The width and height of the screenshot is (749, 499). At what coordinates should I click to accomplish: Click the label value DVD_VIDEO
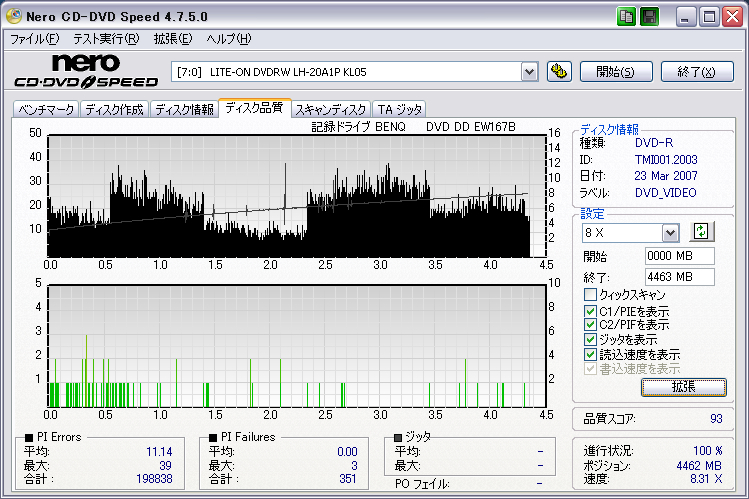tap(665, 193)
